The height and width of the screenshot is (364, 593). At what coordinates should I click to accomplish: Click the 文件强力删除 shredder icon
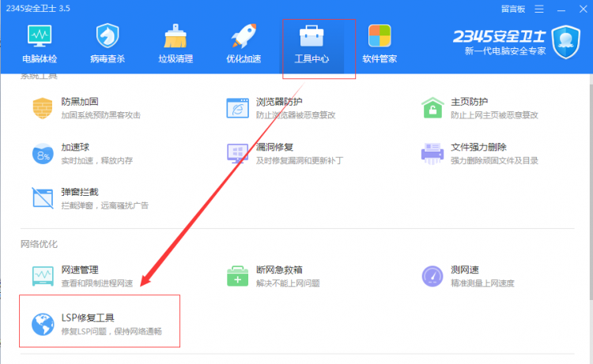[432, 153]
